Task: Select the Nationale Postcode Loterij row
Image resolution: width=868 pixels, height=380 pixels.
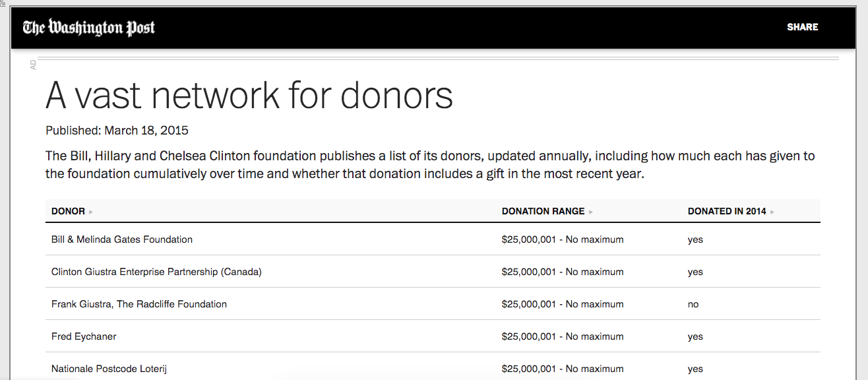Action: [433, 367]
